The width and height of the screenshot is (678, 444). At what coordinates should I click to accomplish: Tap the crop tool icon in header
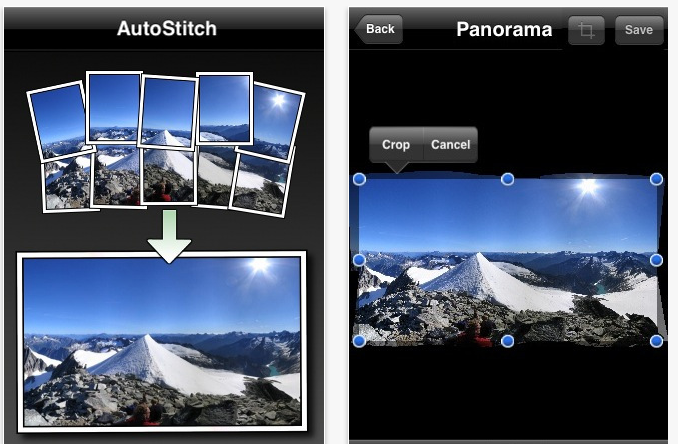pos(587,30)
